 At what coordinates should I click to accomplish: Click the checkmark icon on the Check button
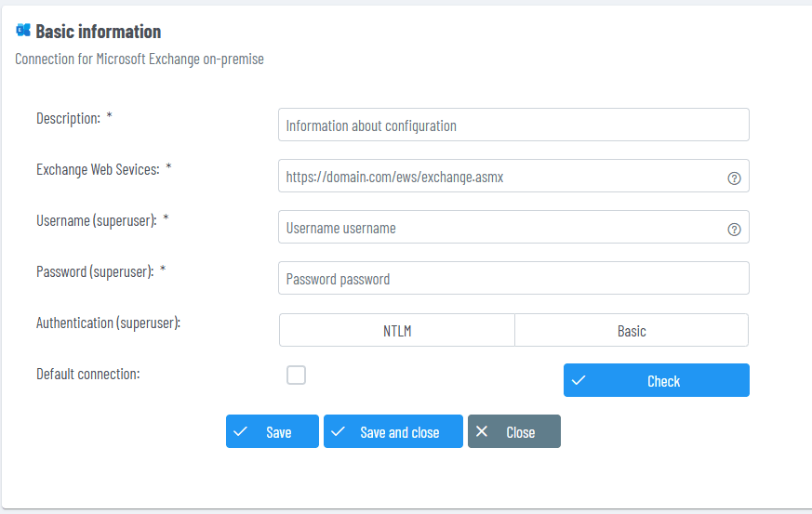[x=579, y=380]
